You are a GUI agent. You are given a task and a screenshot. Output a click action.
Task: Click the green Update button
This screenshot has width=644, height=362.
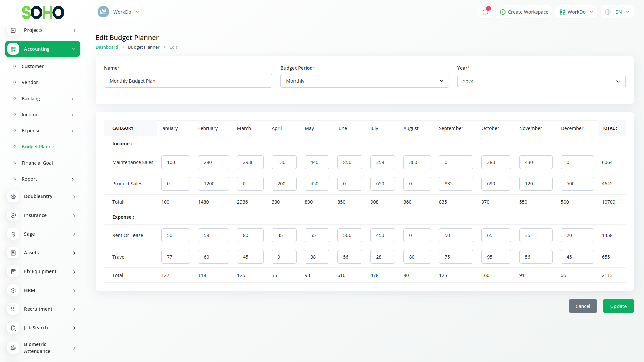[618, 306]
